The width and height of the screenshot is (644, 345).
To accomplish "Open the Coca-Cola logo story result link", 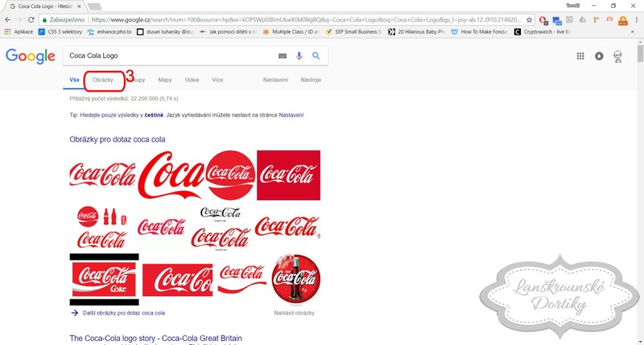I will point(155,339).
